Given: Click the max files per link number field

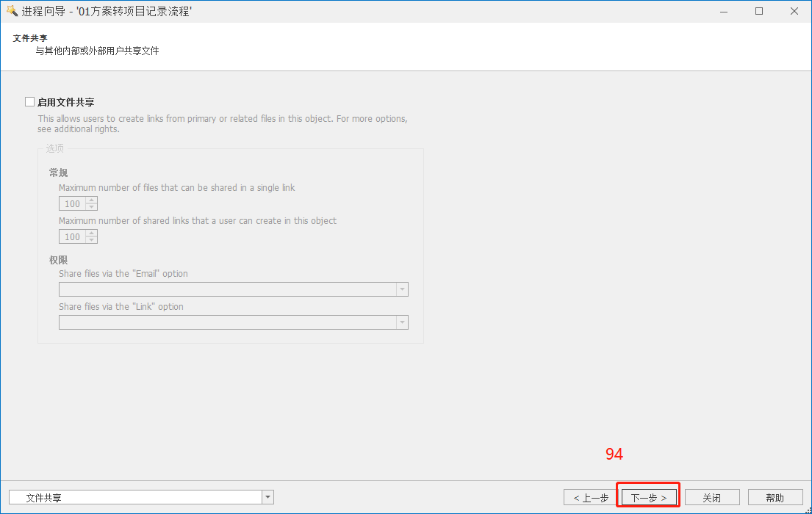Looking at the screenshot, I should coord(72,204).
